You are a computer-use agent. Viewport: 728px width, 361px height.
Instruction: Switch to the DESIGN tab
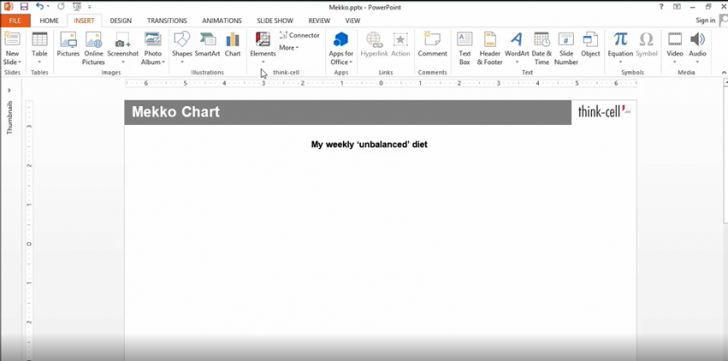121,20
